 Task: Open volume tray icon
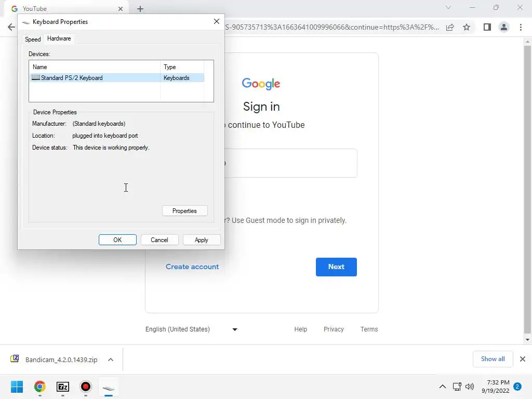[x=470, y=387]
